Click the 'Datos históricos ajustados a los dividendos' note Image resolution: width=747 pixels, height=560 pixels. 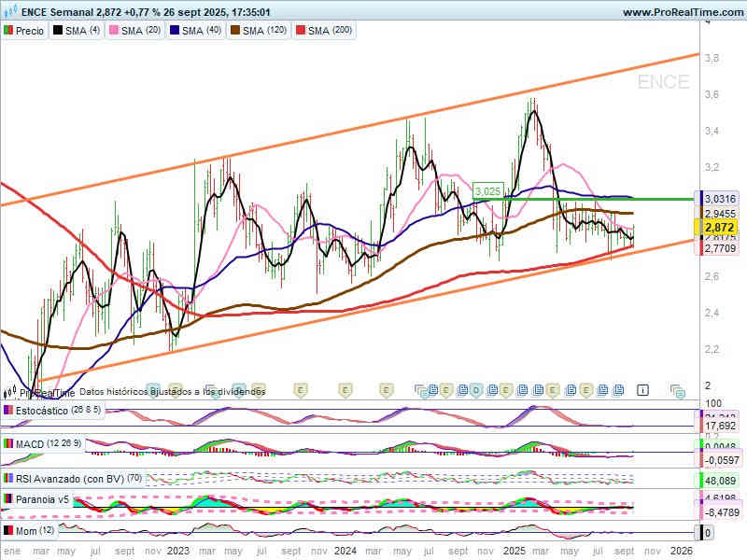[173, 391]
